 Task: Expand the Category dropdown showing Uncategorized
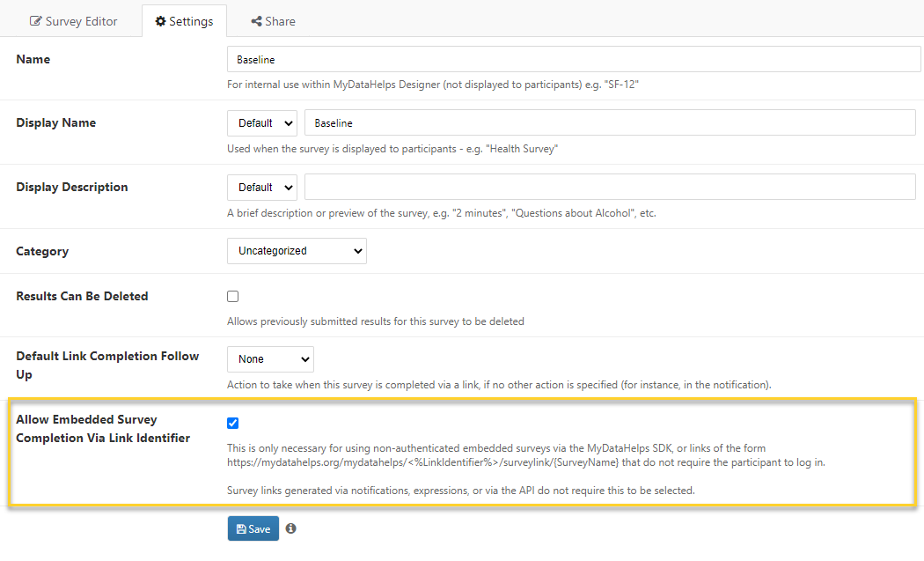297,251
